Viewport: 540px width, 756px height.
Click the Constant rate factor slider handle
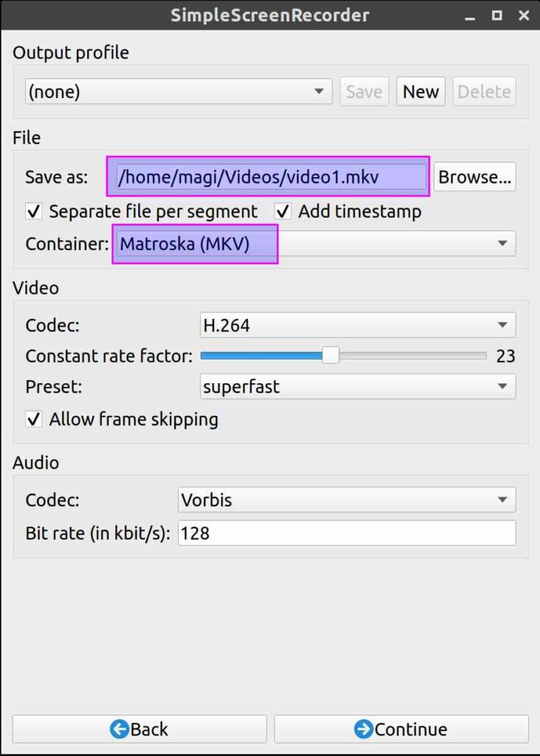click(330, 356)
